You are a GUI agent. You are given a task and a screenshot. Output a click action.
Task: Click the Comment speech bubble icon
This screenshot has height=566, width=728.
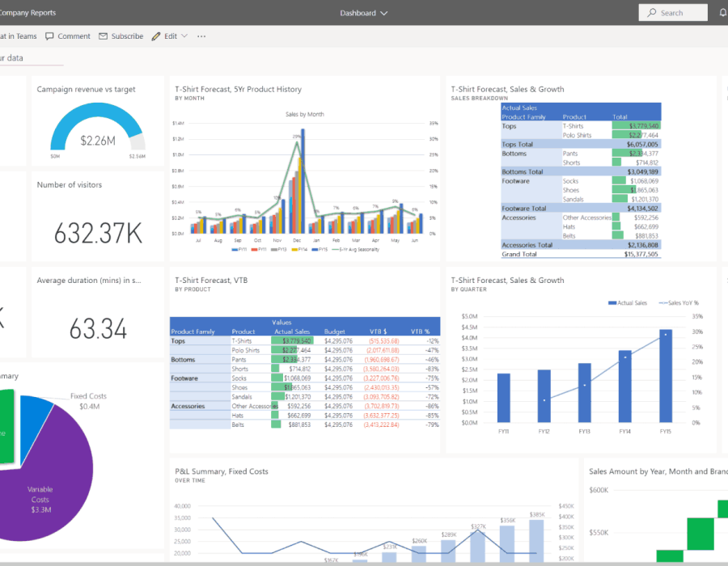point(50,36)
